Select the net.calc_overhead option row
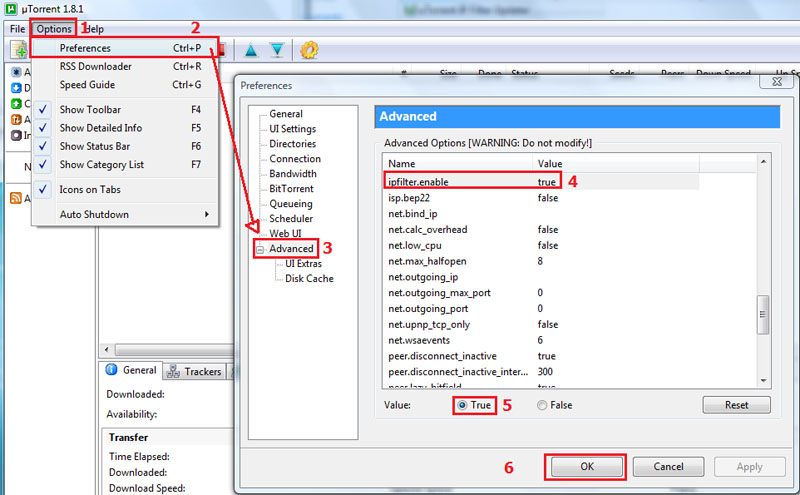800x495 pixels. [x=541, y=230]
